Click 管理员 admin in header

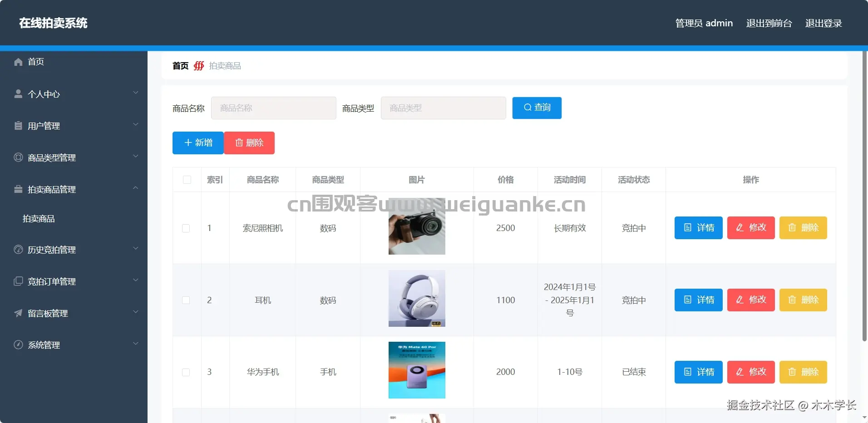click(704, 23)
